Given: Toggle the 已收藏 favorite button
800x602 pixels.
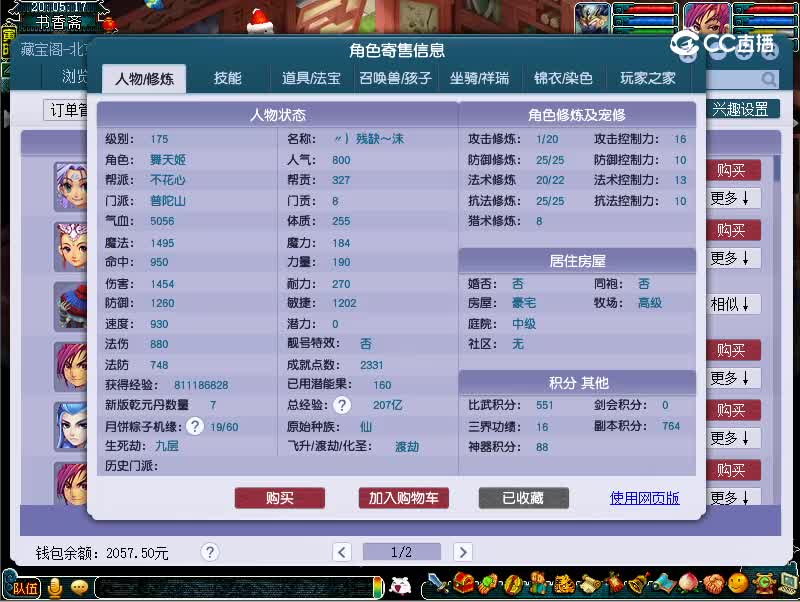Looking at the screenshot, I should pyautogui.click(x=523, y=498).
